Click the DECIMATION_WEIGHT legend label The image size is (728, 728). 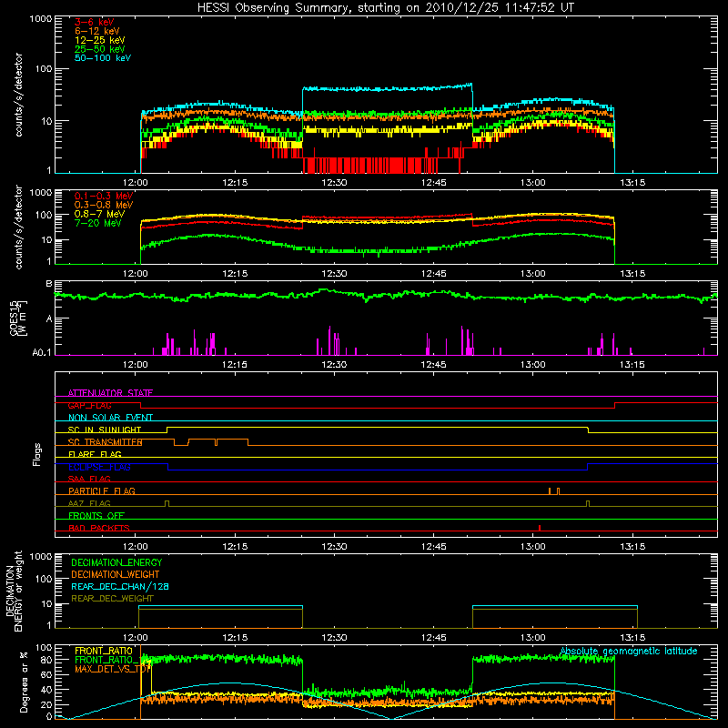[116, 574]
